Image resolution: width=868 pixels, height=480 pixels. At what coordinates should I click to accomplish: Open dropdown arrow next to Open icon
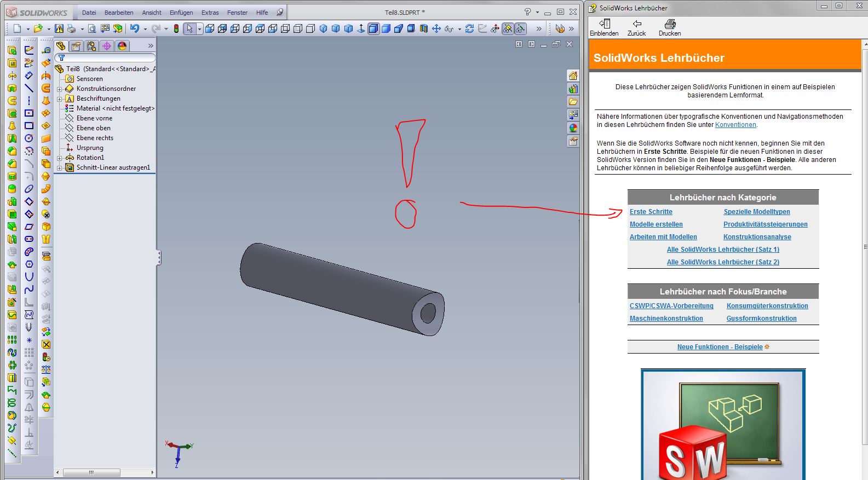pos(48,29)
